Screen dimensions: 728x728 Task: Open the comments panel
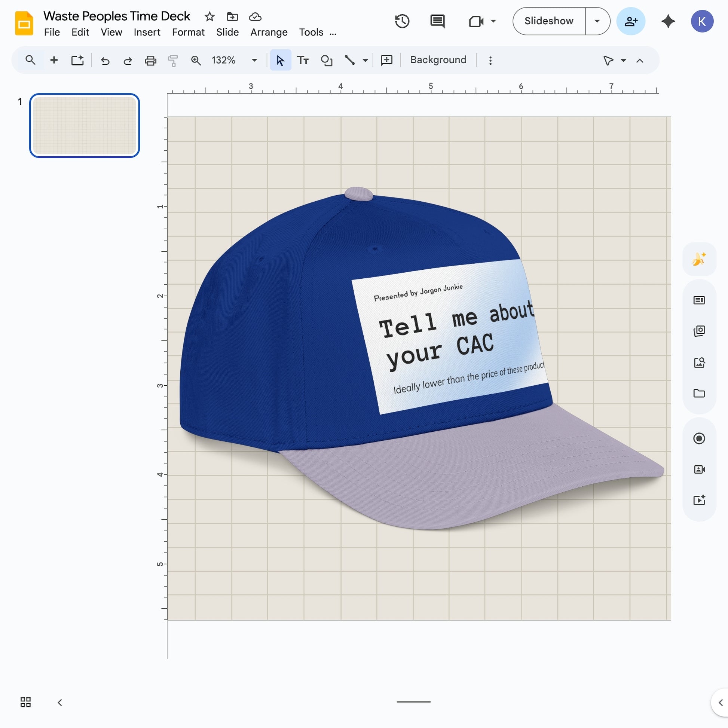[x=437, y=21]
